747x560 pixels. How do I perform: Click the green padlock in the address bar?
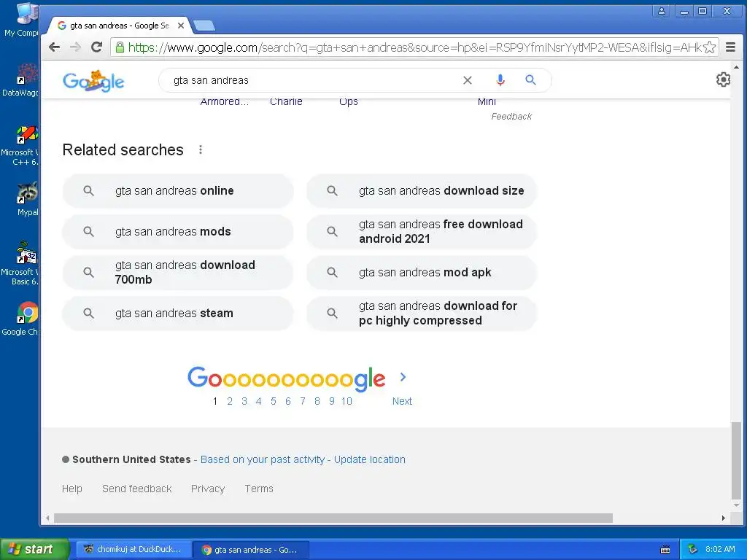[120, 47]
